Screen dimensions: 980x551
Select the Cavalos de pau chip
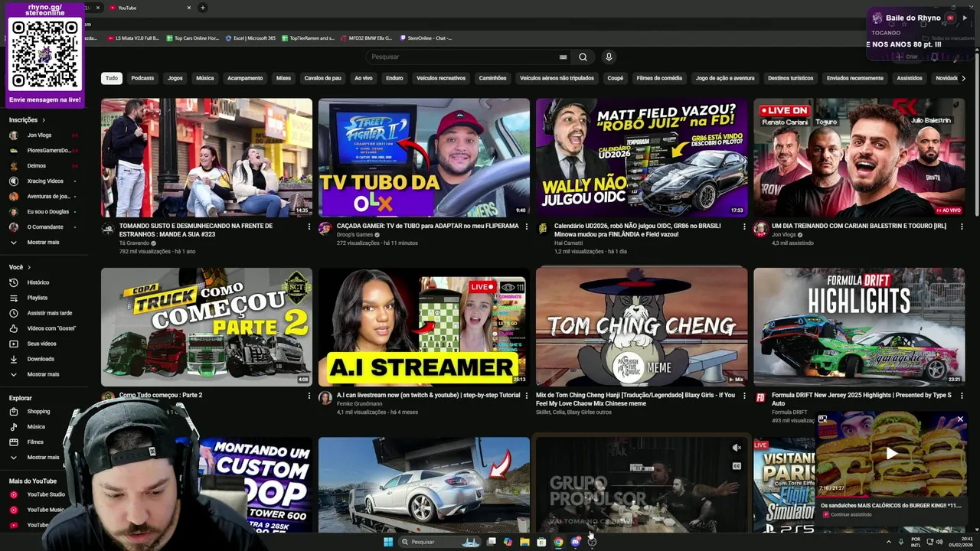(x=322, y=78)
